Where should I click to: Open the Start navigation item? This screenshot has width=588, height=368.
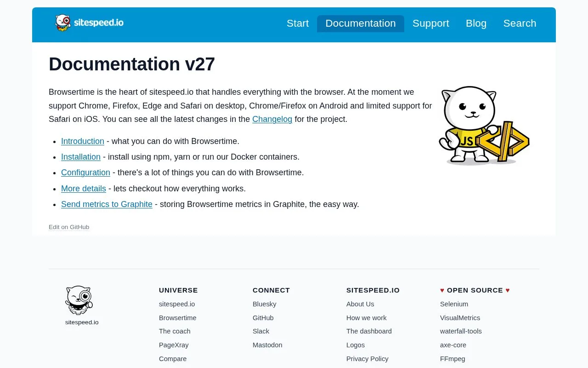[298, 23]
